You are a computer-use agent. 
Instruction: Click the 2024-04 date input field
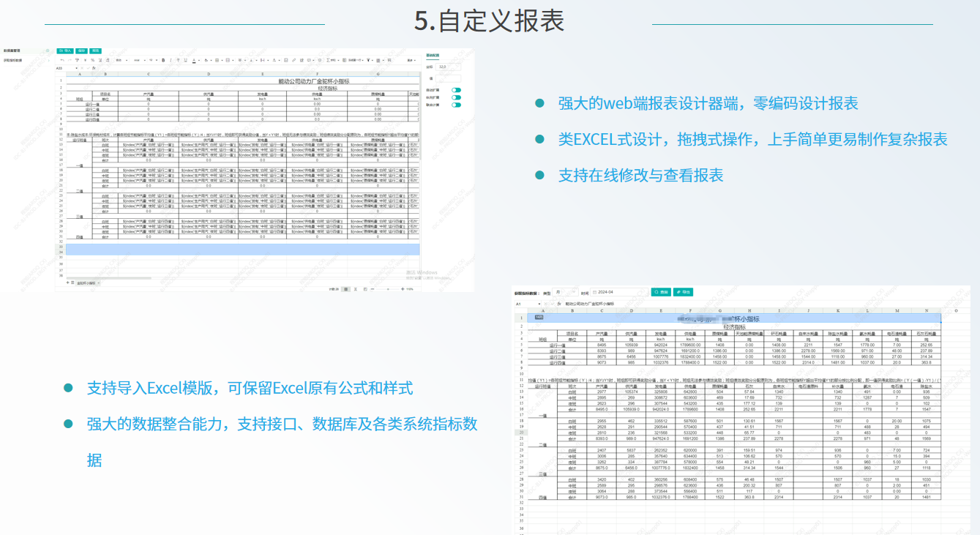tap(619, 292)
